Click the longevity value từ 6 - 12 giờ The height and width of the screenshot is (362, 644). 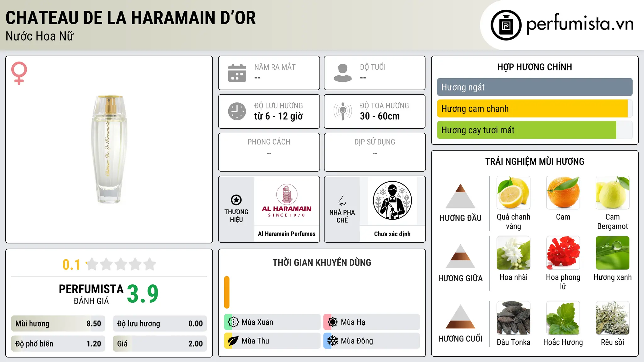[279, 116]
